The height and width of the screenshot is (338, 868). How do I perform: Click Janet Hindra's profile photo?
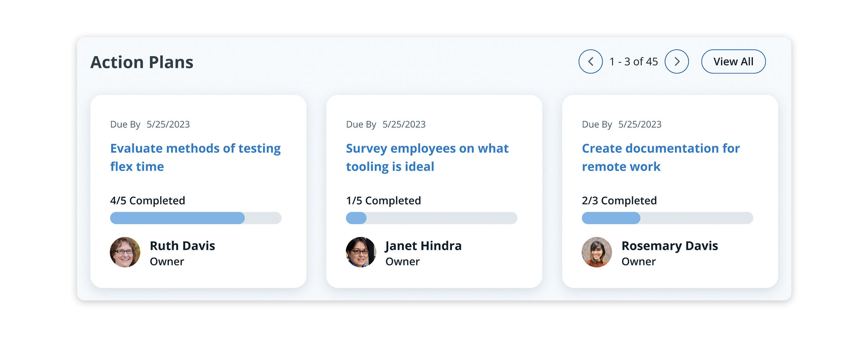[x=361, y=252]
